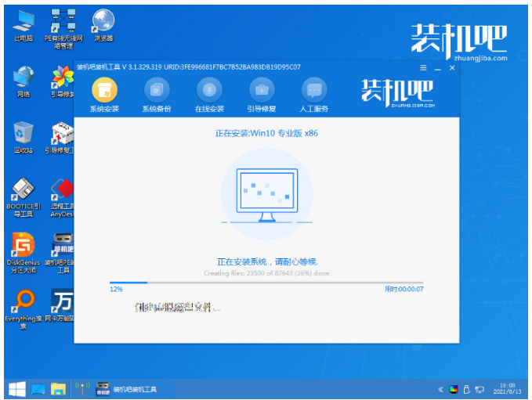532x400 pixels.
Task: Open the 回收站 recycle bin
Action: [x=23, y=133]
